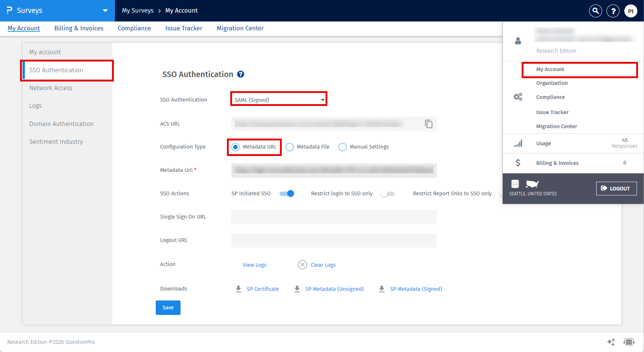Click the PI user profile avatar
This screenshot has width=644, height=352.
pos(631,11)
